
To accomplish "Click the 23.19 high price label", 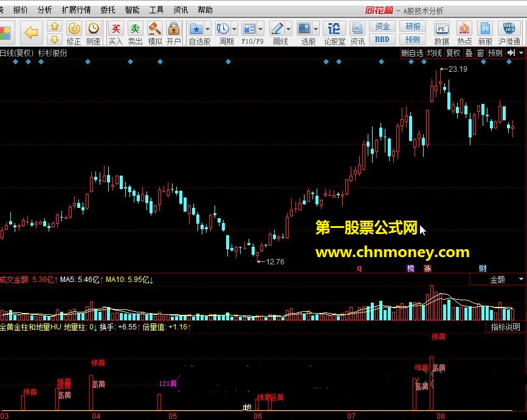I will [x=458, y=69].
